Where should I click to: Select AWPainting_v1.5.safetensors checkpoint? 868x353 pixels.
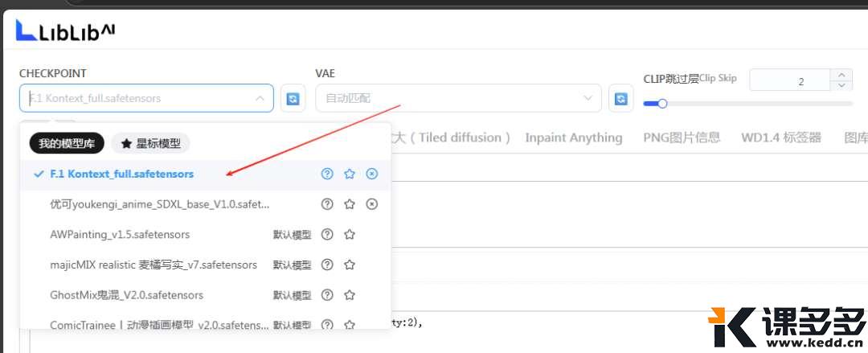(x=205, y=235)
